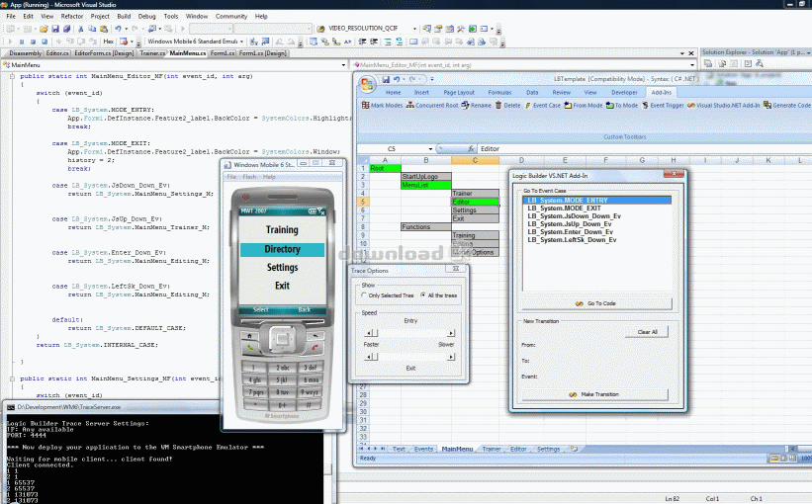Image resolution: width=812 pixels, height=504 pixels.
Task: Click the Exit speed slider track
Action: 410,357
